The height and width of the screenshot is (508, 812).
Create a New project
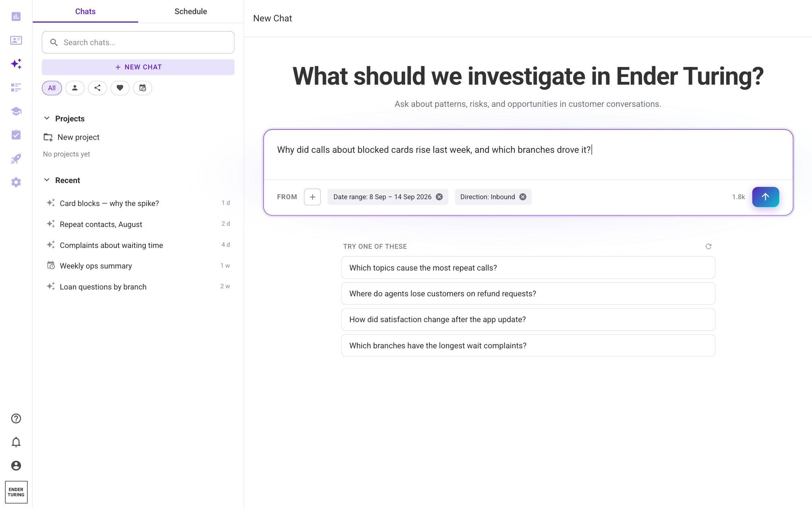coord(79,137)
